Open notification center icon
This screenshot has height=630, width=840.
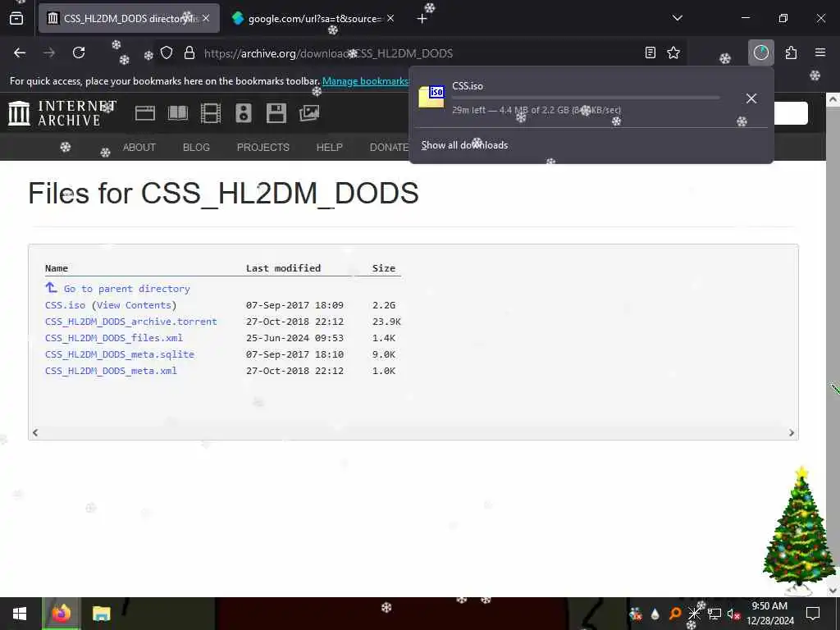point(813,614)
